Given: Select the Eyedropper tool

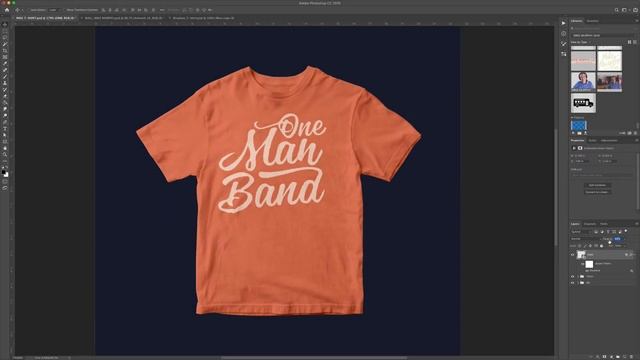Looking at the screenshot, I should [5, 63].
